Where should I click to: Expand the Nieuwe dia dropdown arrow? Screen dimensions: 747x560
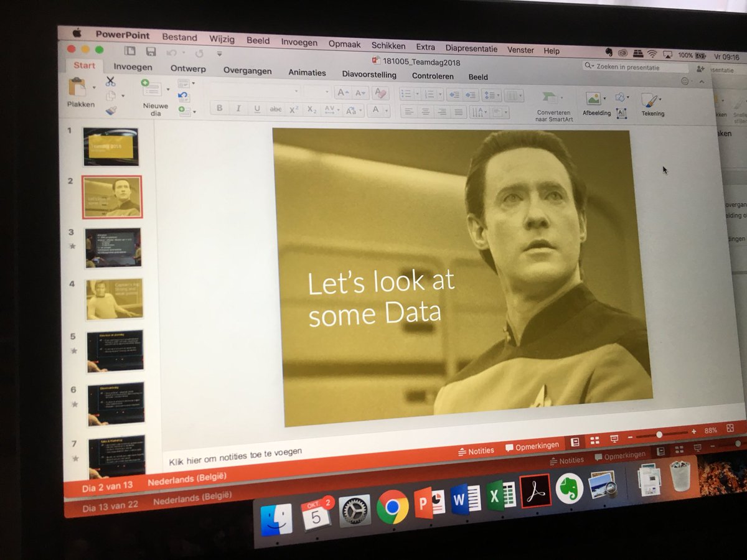coord(168,89)
